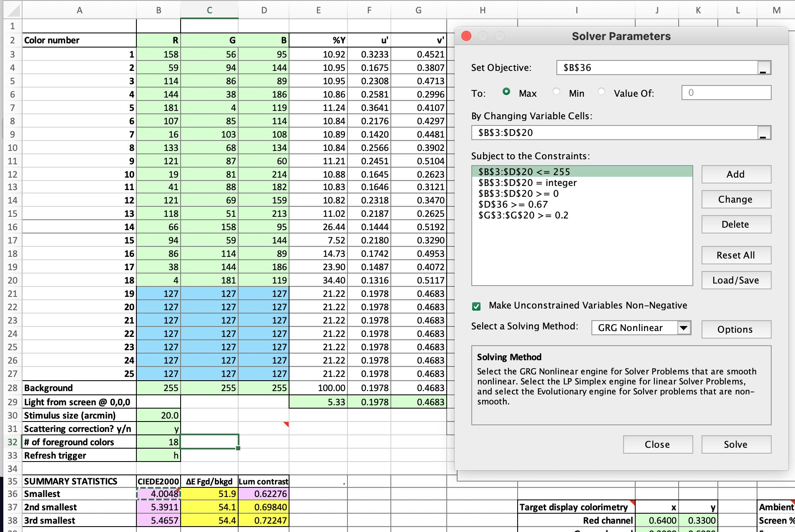
Task: Click red comment indicator near cell D31
Action: (286, 424)
